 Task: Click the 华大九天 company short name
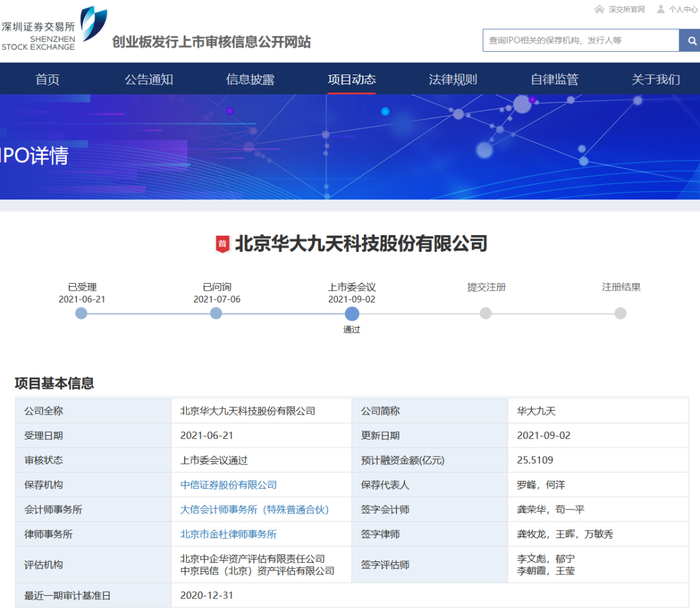click(x=536, y=411)
